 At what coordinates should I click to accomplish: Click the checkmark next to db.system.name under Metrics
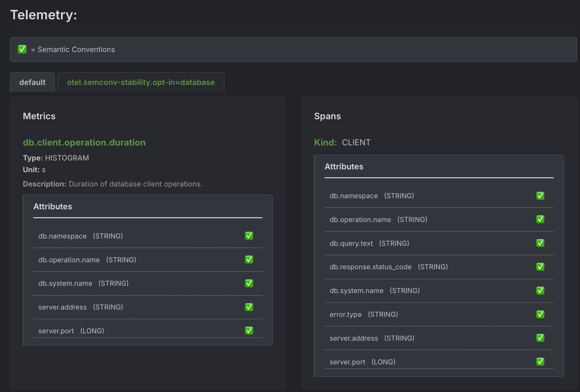pos(249,283)
